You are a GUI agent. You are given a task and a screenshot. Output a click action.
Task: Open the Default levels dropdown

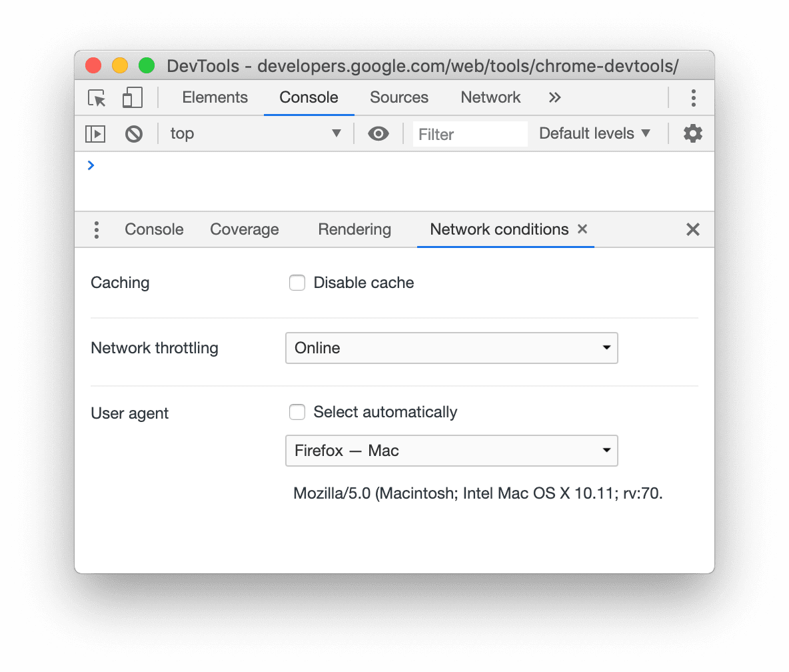click(x=594, y=133)
